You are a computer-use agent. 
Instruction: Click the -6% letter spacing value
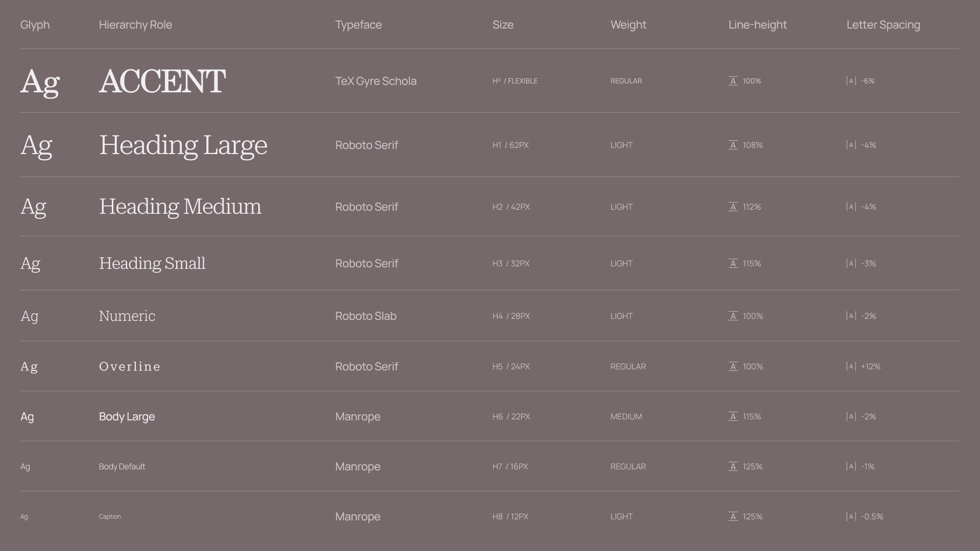pyautogui.click(x=868, y=81)
